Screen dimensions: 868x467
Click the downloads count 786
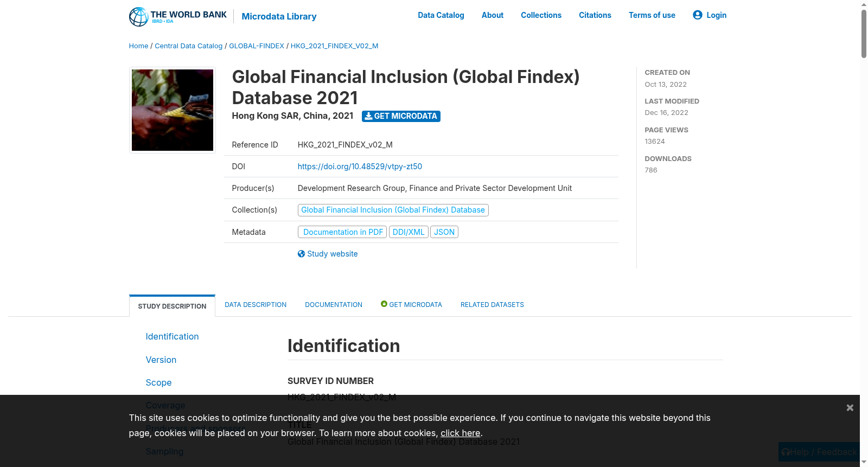coord(651,170)
